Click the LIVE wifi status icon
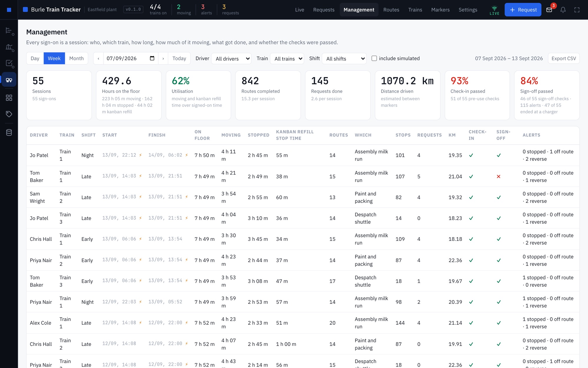 point(495,10)
